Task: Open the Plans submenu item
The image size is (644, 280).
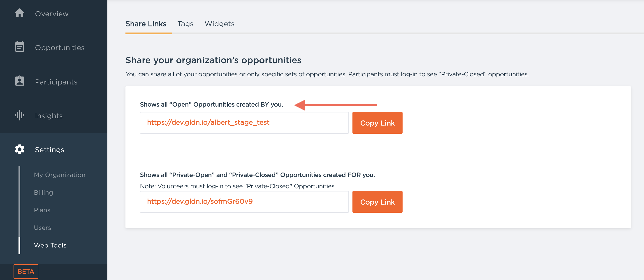Action: tap(42, 210)
